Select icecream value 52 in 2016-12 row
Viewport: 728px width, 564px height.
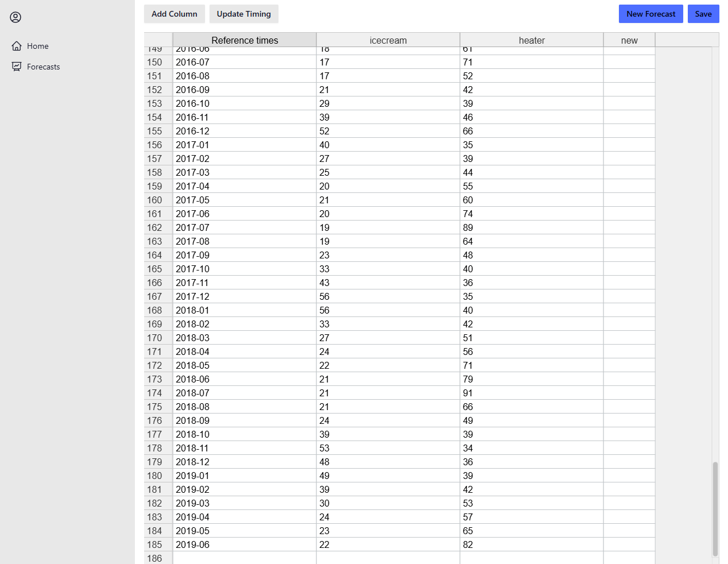click(x=388, y=131)
